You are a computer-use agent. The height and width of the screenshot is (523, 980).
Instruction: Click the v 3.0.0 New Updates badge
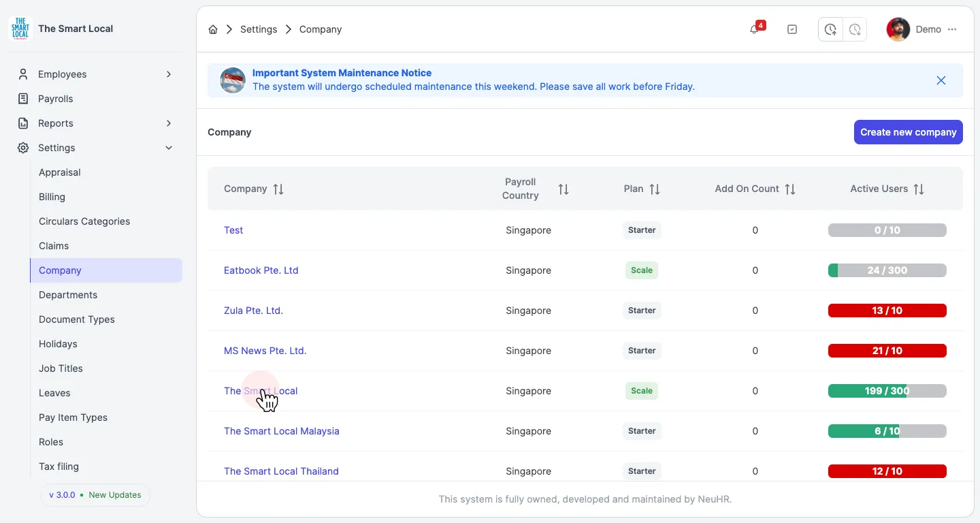pos(95,495)
